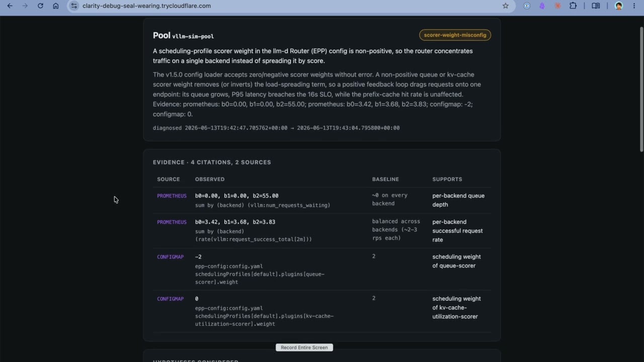Open the reading list side panel
Image resolution: width=644 pixels, height=362 pixels.
[596, 6]
